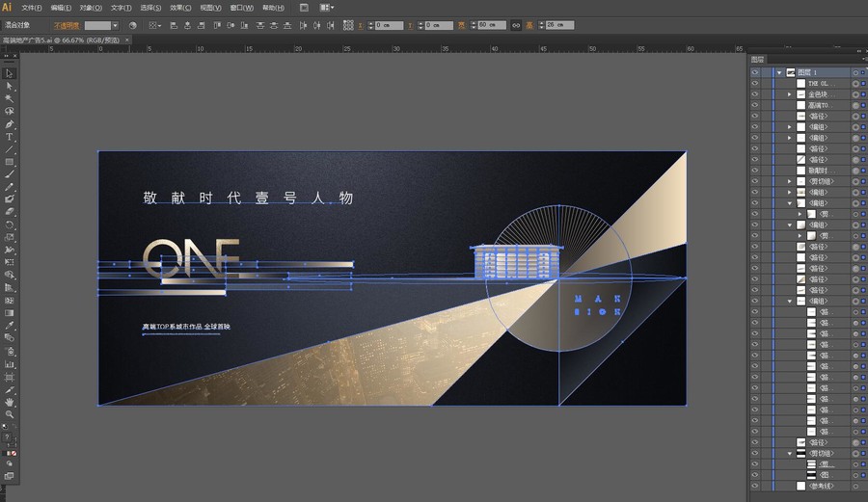868x502 pixels.
Task: Open the Layers panel flyout menu
Action: [x=865, y=59]
